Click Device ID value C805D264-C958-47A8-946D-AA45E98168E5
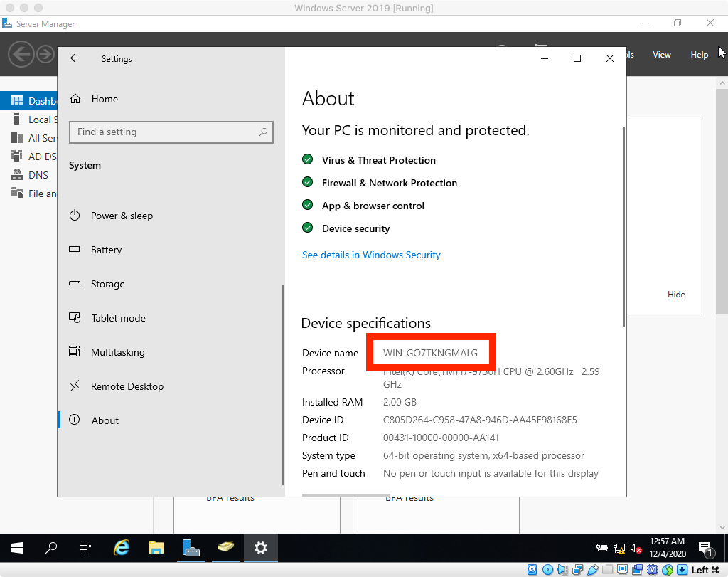Viewport: 728px width, 577px height. point(480,420)
